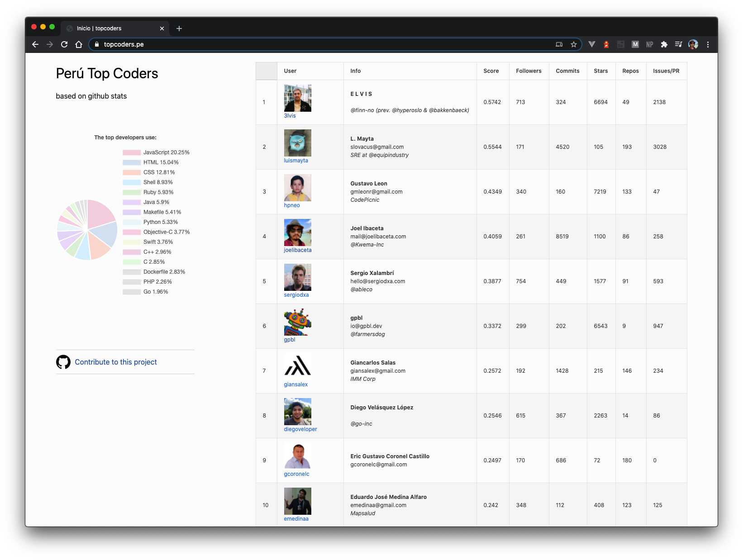743x560 pixels.
Task: Toggle JavaScript 20.25% legend swatch
Action: (x=132, y=152)
